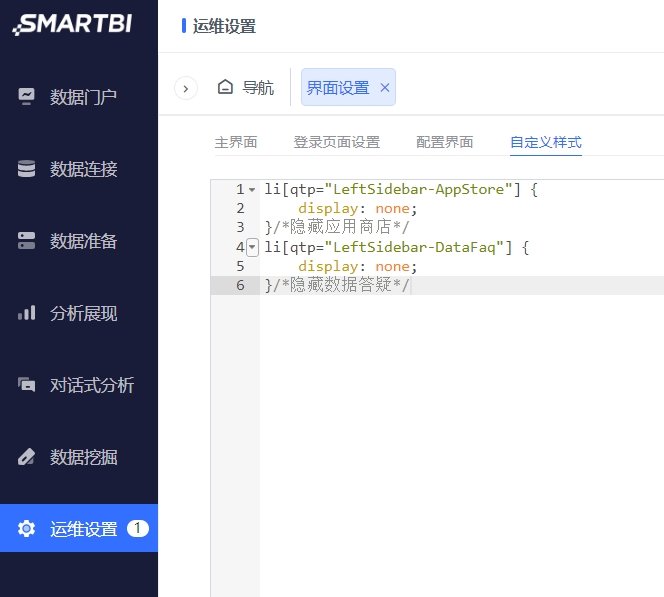Click the 数据准备 server icon
This screenshot has width=664, height=597.
coord(26,240)
